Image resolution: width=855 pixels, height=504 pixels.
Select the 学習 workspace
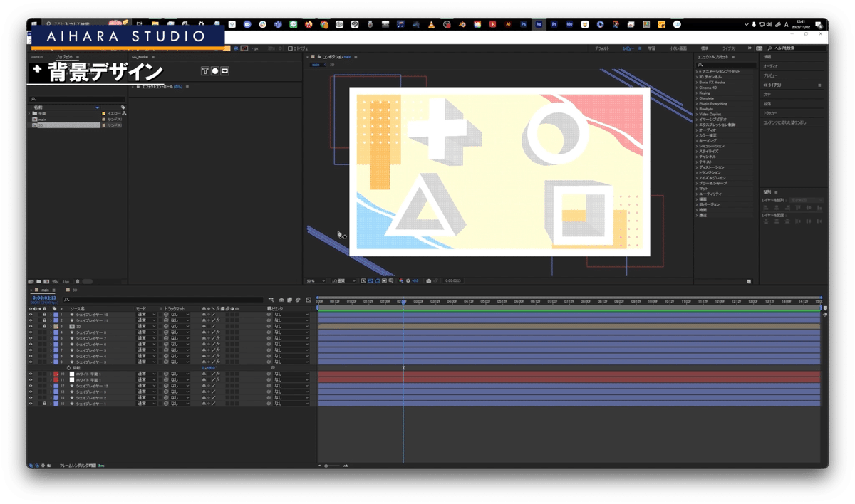coord(651,48)
